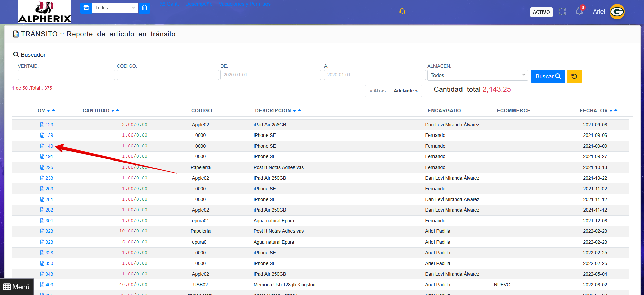
Task: Toggle fullscreen mode icon
Action: pyautogui.click(x=562, y=12)
